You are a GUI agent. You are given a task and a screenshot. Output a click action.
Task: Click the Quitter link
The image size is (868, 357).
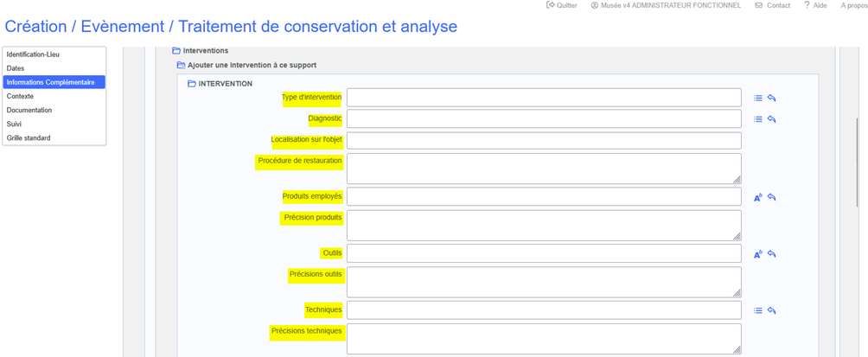[x=562, y=5]
